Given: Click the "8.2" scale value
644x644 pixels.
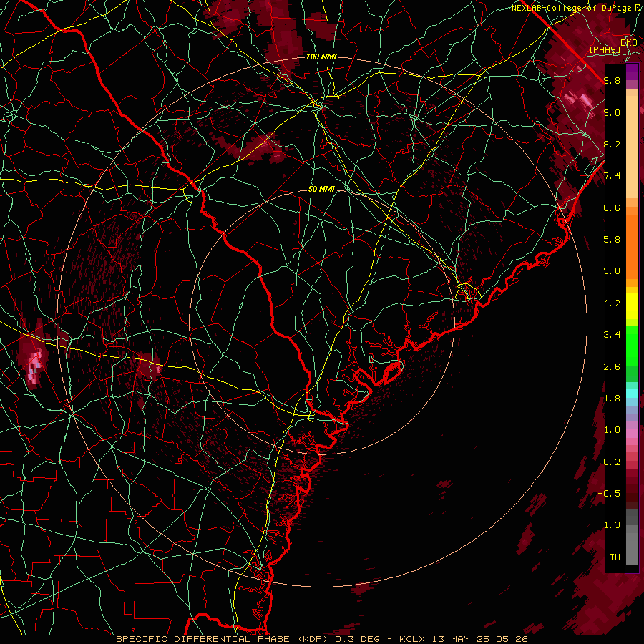Looking at the screenshot, I should pos(612,144).
